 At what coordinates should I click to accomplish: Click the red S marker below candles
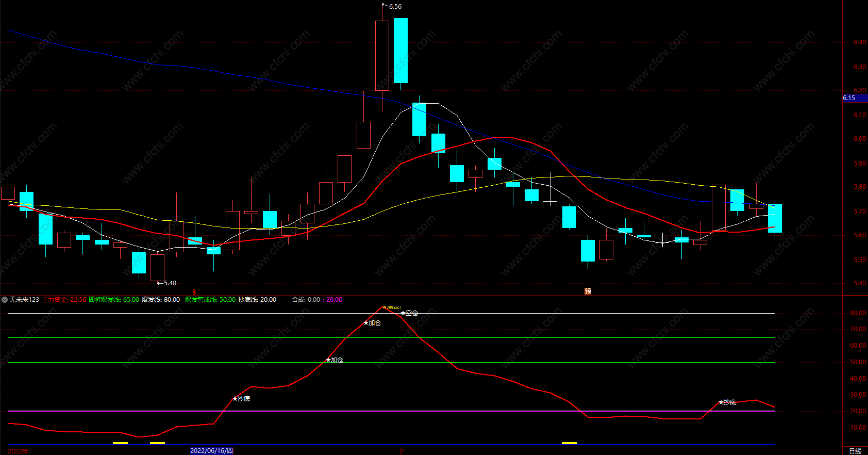click(194, 292)
